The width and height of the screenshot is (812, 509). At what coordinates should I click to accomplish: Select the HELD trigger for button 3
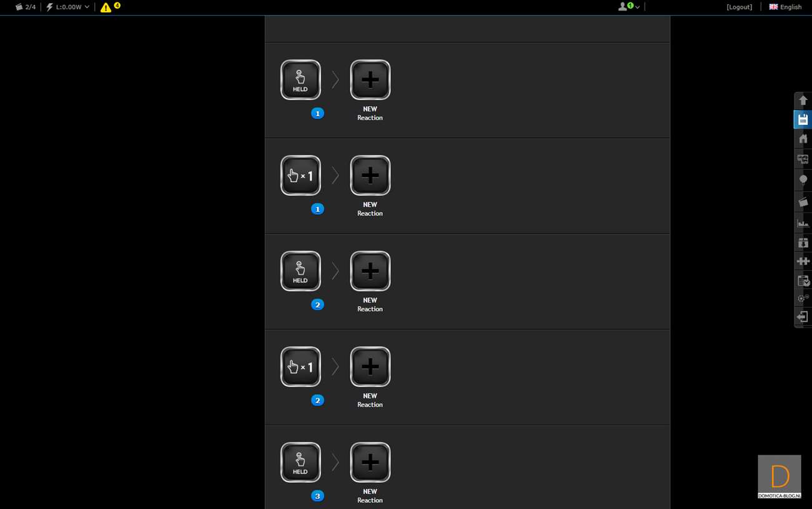300,462
